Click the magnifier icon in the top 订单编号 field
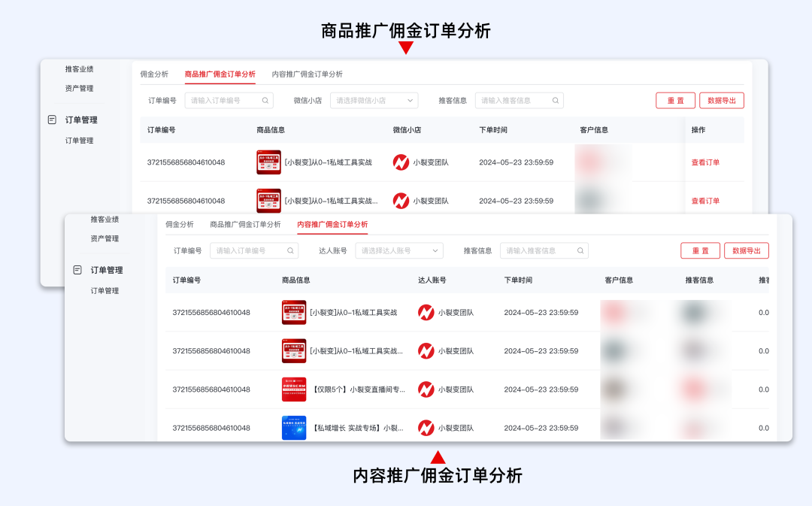Screen dimensions: 812x506 [265, 100]
